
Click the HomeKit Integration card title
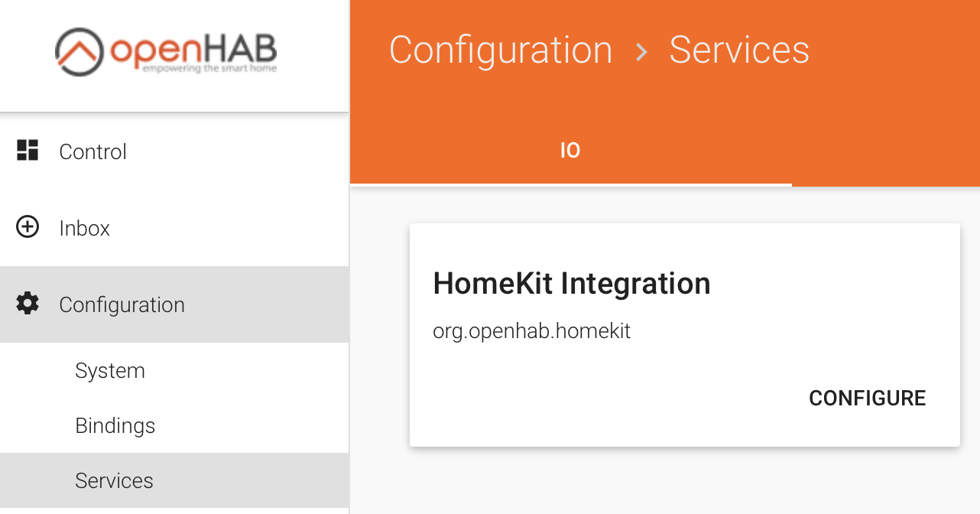571,283
